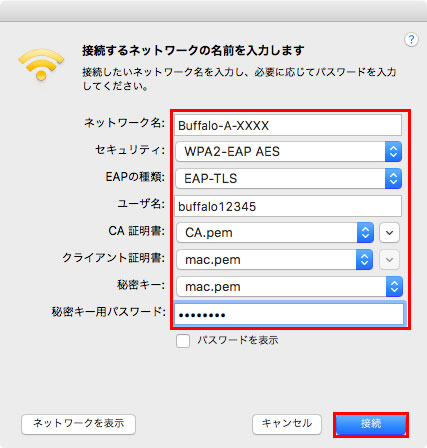The height and width of the screenshot is (448, 427).
Task: Click the disabled クライアント証明書 chevron button
Action: (389, 259)
